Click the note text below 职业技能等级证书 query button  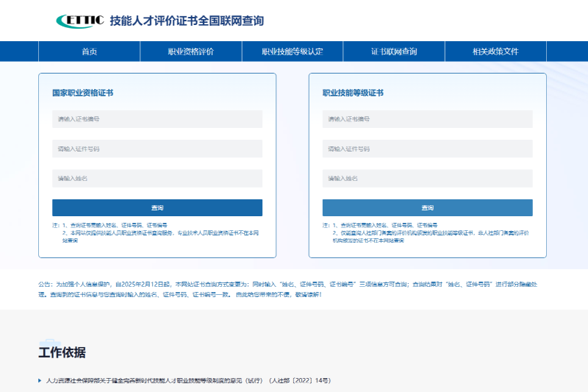(x=426, y=232)
